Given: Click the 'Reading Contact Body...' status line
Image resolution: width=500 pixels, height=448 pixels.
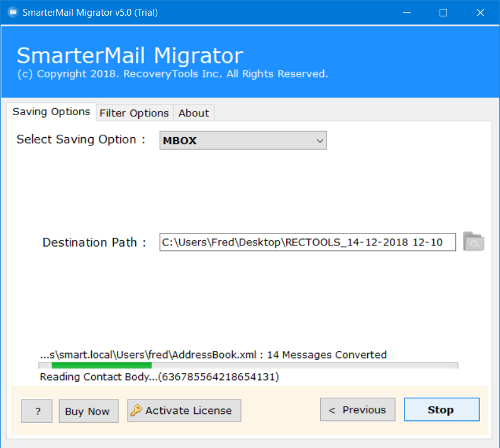Looking at the screenshot, I should 159,376.
